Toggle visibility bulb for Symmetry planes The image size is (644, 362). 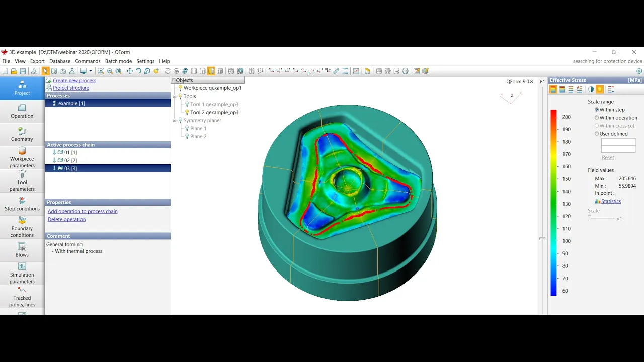[x=180, y=120]
